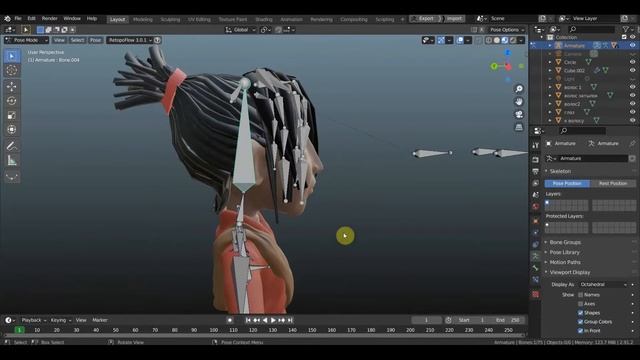Hide the Armature object in outliner
The image size is (640, 360).
(x=632, y=46)
